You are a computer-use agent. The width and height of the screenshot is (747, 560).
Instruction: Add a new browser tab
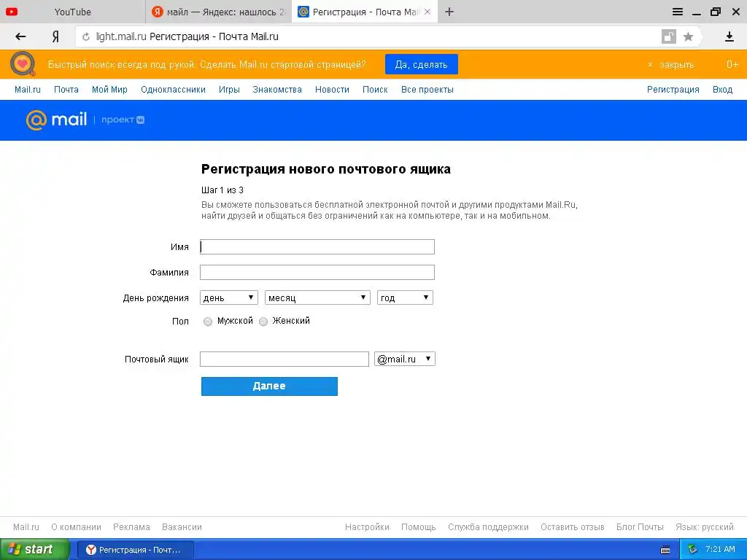[449, 12]
